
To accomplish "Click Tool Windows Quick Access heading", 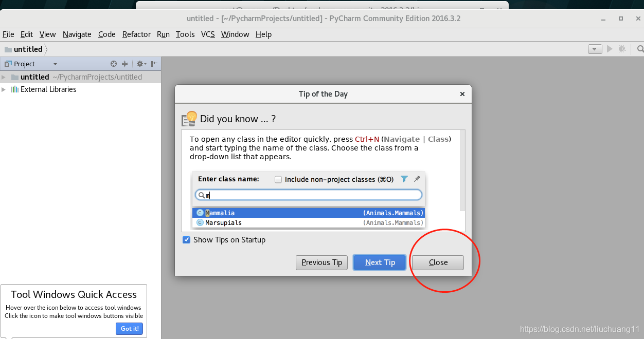I will pyautogui.click(x=74, y=294).
